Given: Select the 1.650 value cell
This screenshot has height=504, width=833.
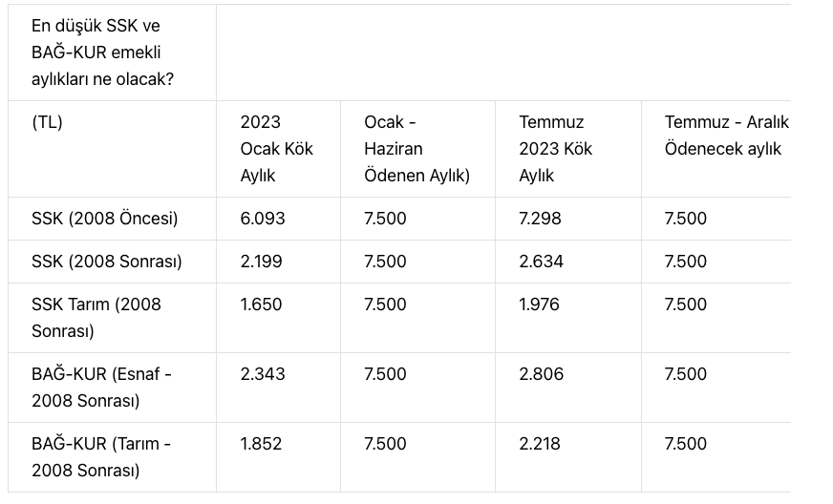Looking at the screenshot, I should (262, 304).
